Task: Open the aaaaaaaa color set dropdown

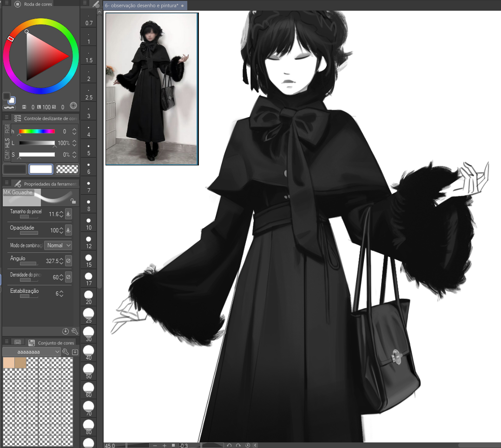Action: (x=32, y=352)
